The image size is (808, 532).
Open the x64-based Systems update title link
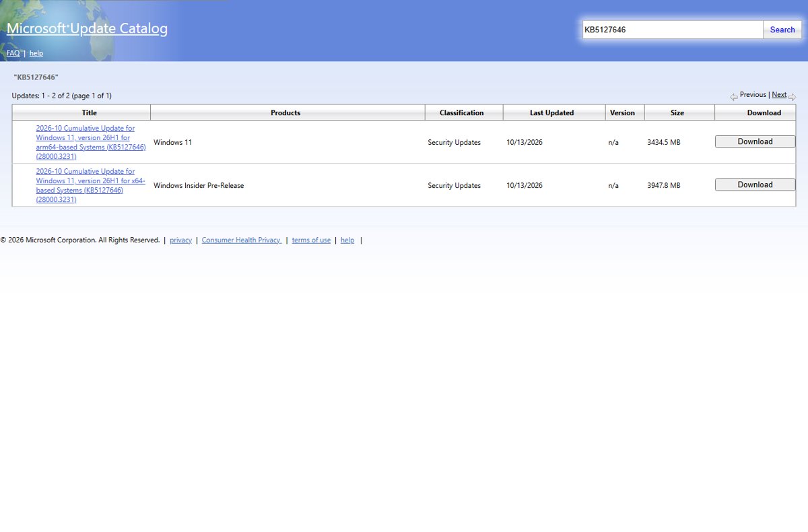coord(91,185)
